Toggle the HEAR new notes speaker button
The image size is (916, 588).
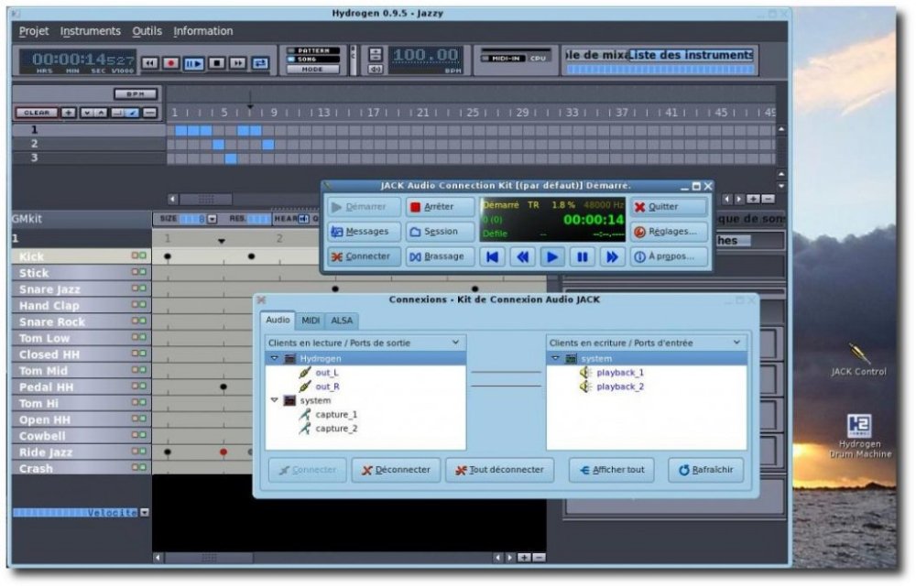[x=304, y=219]
